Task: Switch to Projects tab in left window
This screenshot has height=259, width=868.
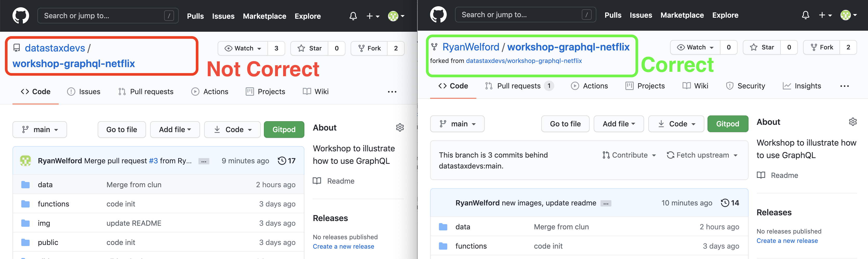Action: 265,92
